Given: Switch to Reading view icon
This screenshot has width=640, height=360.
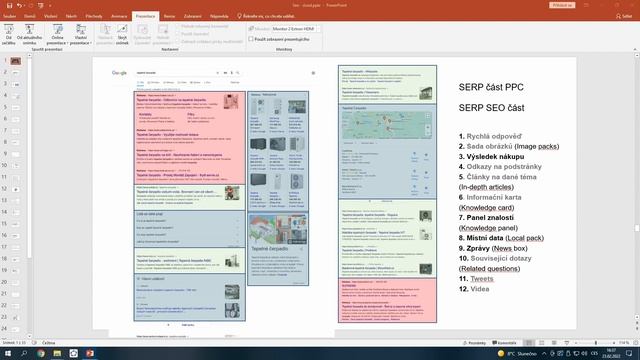Looking at the screenshot, I should pyautogui.click(x=554, y=343).
